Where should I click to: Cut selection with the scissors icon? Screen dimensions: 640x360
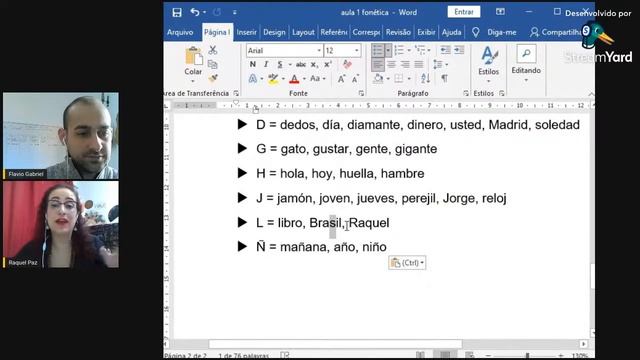pyautogui.click(x=213, y=50)
